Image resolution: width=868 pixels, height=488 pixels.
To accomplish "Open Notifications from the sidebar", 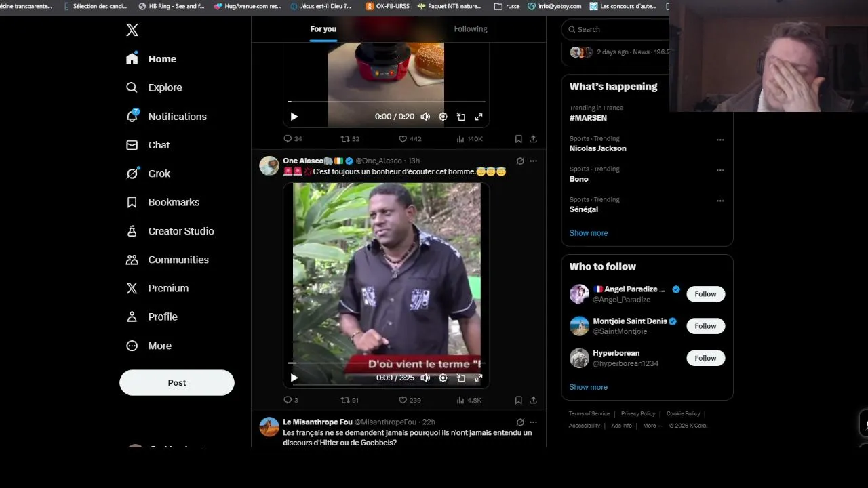I will pyautogui.click(x=166, y=117).
